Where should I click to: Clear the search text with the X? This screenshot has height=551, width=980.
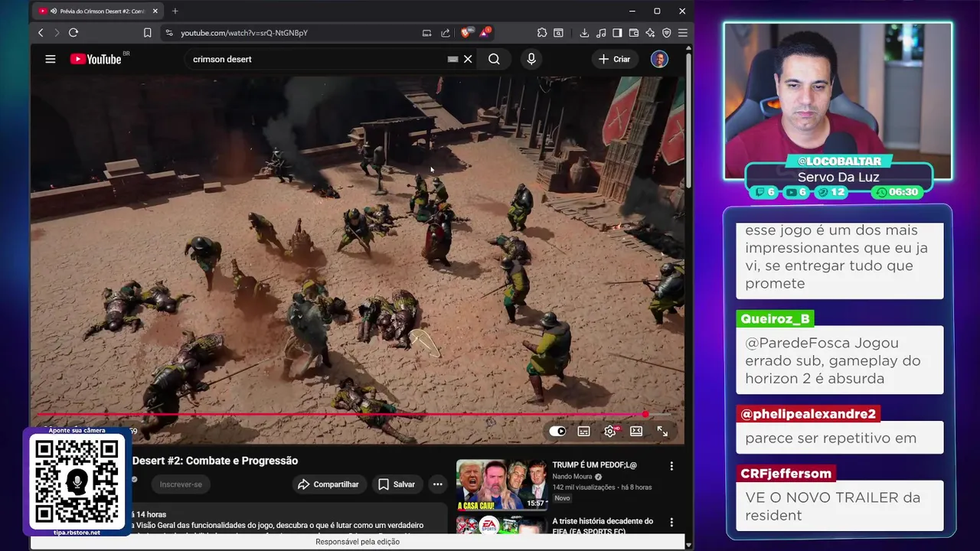point(468,59)
